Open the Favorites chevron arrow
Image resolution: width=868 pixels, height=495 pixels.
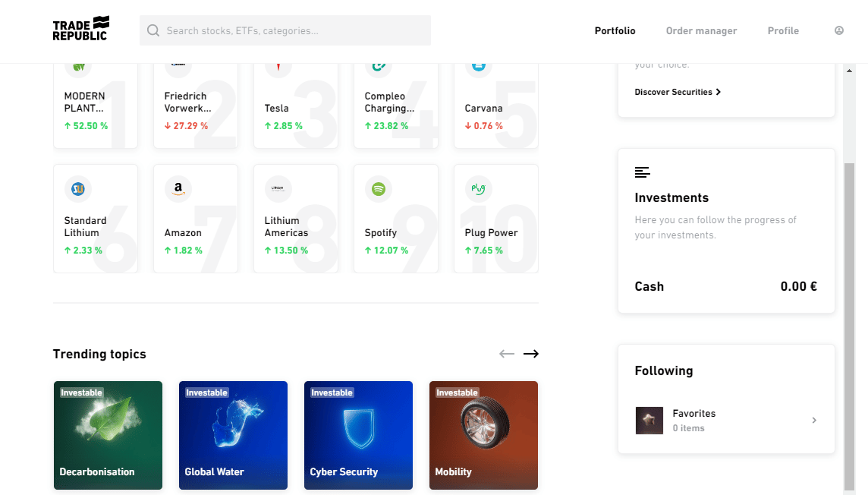(x=813, y=421)
